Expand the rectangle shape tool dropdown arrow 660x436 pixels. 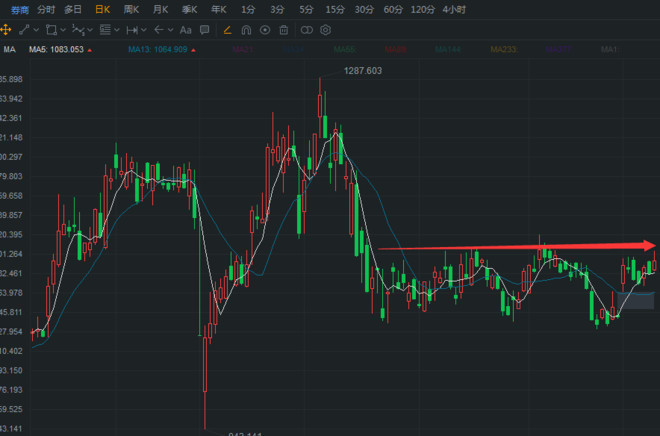click(63, 30)
